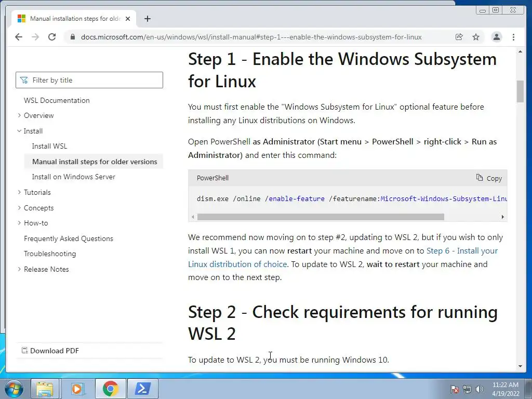Click the Tutorials label in sidebar
The width and height of the screenshot is (532, 399).
(37, 192)
